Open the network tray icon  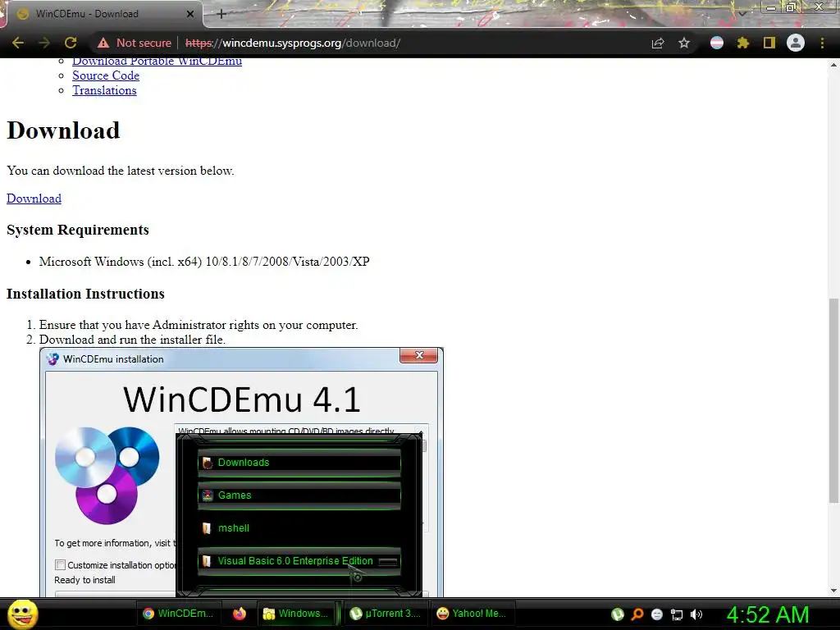(677, 614)
